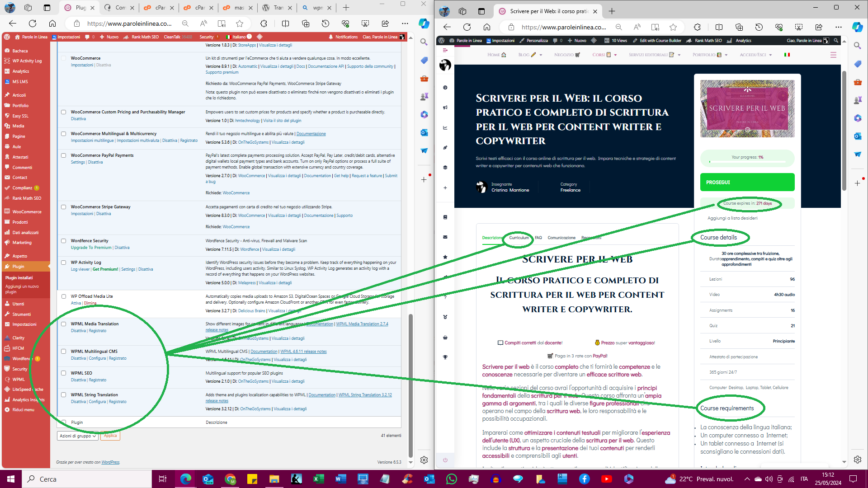Open hamburger menu on course site header
This screenshot has width=868, height=488.
pos(833,55)
